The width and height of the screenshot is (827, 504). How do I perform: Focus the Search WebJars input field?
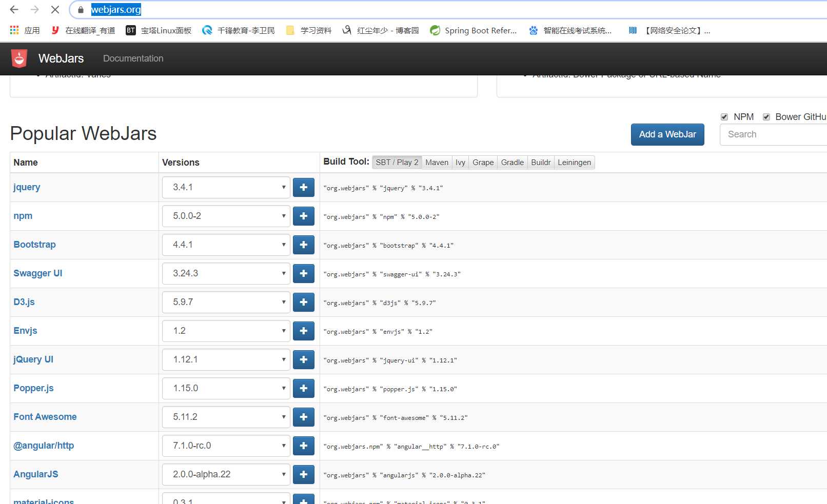773,134
